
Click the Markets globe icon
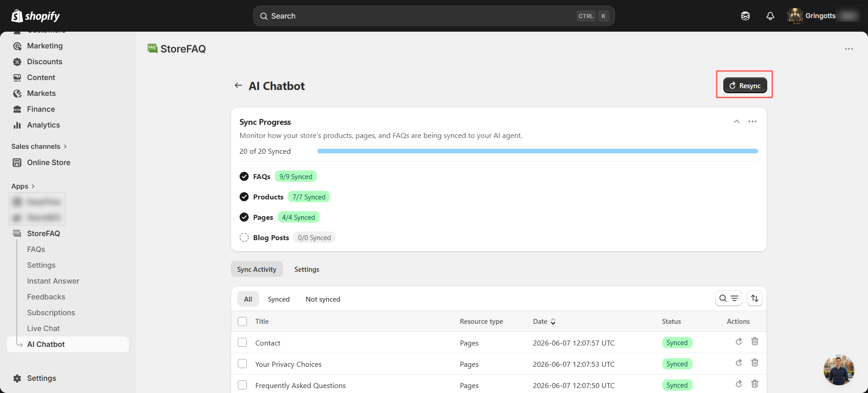tap(17, 94)
